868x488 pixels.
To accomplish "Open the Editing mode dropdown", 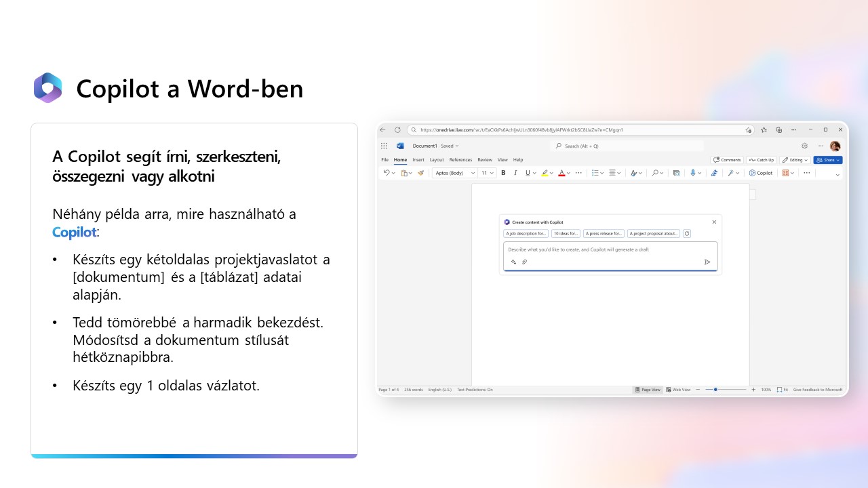I will pos(795,160).
